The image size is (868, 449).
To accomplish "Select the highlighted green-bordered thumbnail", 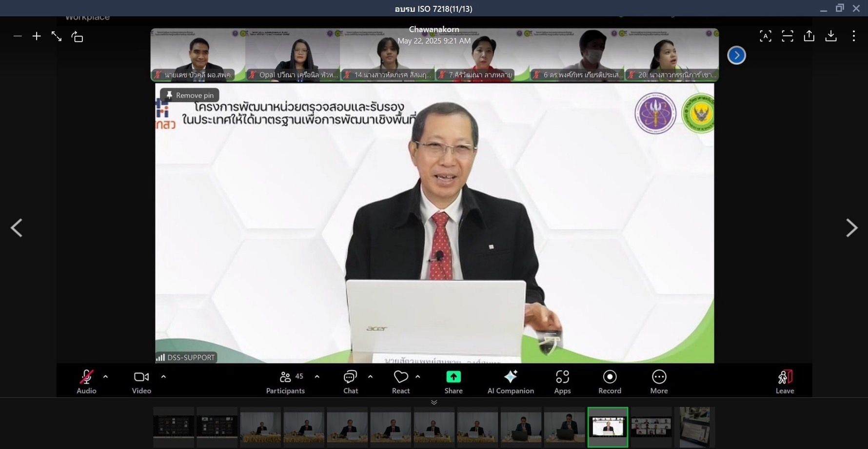I will coord(608,427).
